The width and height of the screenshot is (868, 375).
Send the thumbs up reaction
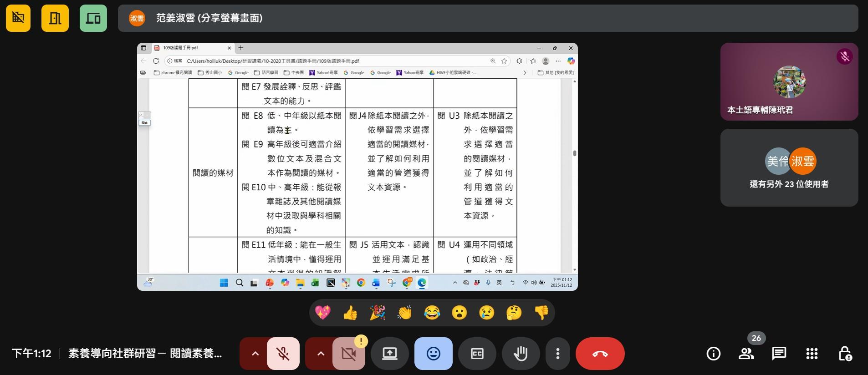click(x=350, y=313)
